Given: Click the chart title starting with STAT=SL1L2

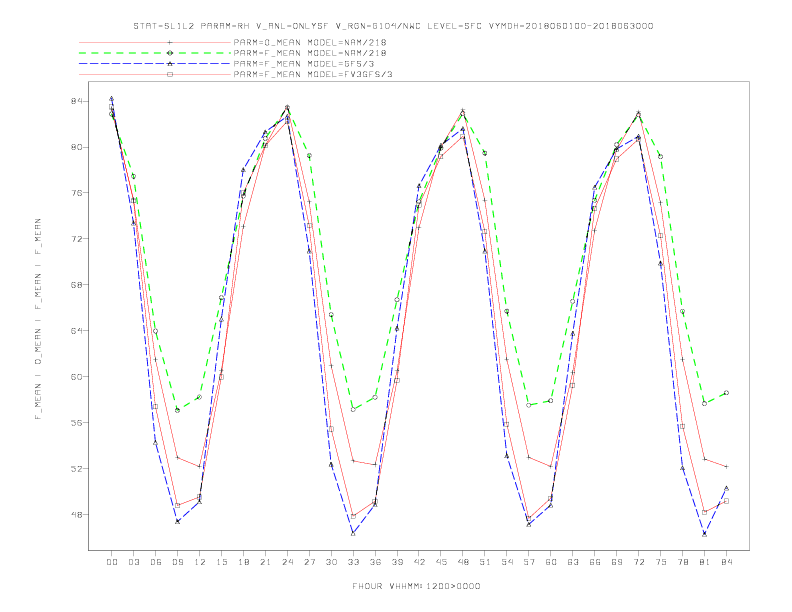Looking at the screenshot, I should (393, 26).
